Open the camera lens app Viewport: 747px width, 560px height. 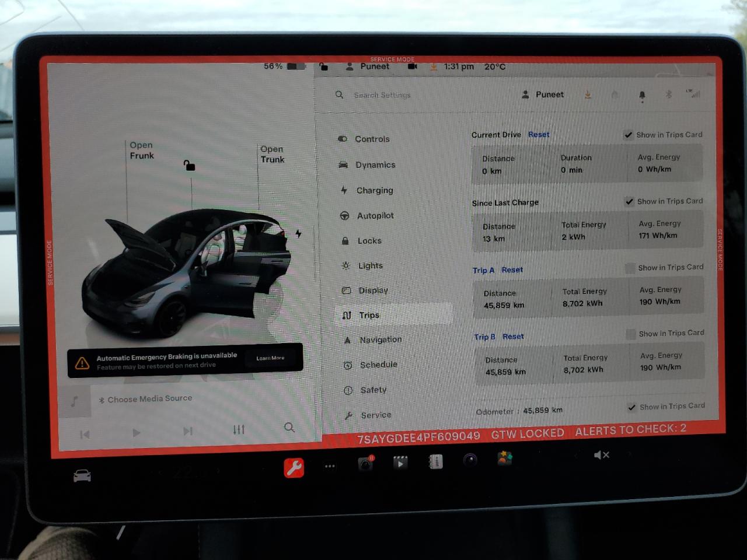click(470, 460)
